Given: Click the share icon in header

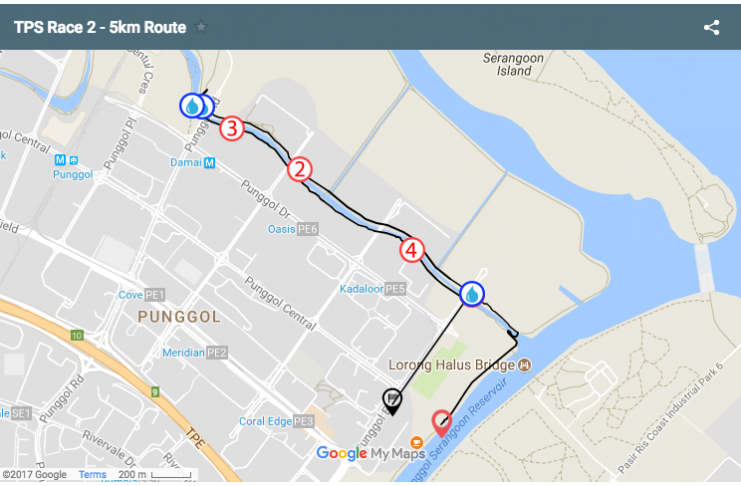Looking at the screenshot, I should (x=711, y=27).
